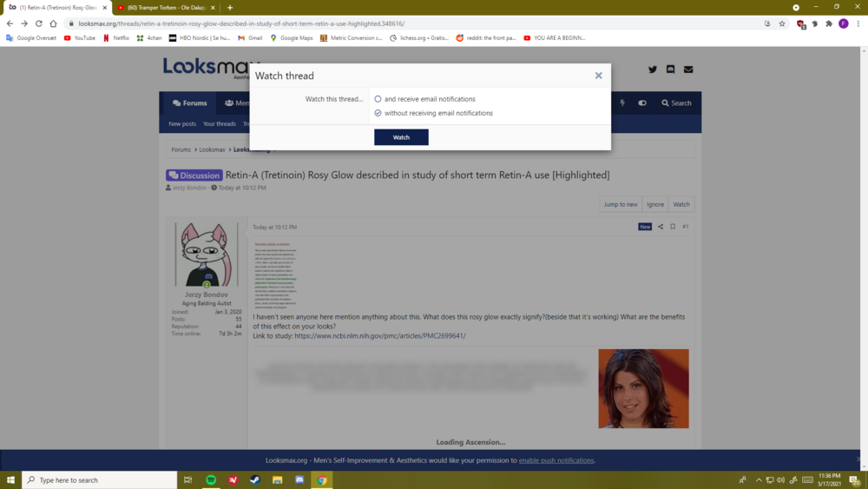868x489 pixels.
Task: Open tab search dropdown in title bar
Action: [795, 7]
